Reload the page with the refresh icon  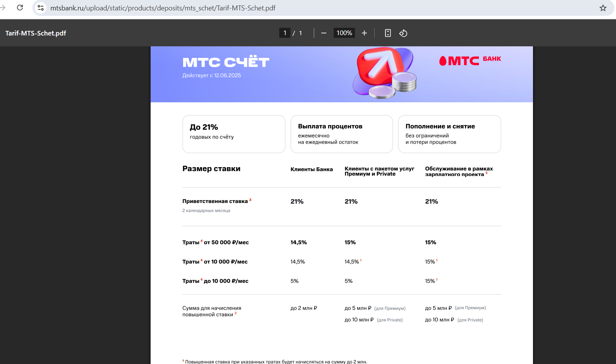20,8
